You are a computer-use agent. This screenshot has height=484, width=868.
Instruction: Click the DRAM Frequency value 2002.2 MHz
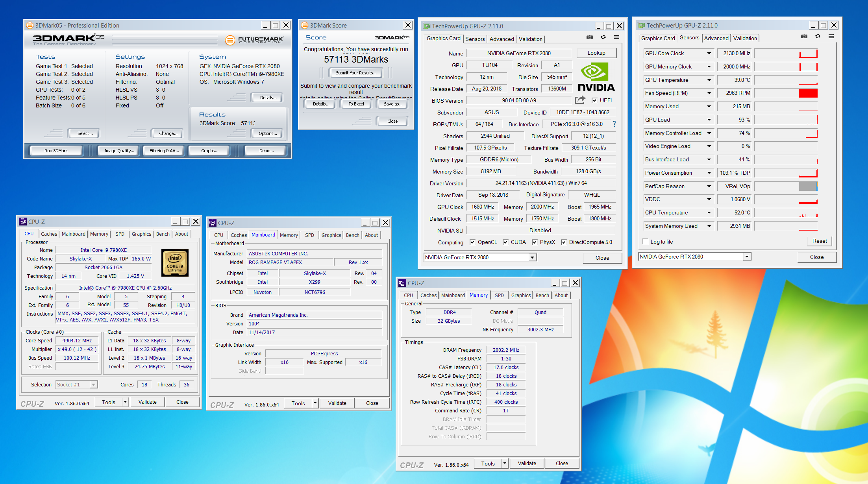(506, 350)
